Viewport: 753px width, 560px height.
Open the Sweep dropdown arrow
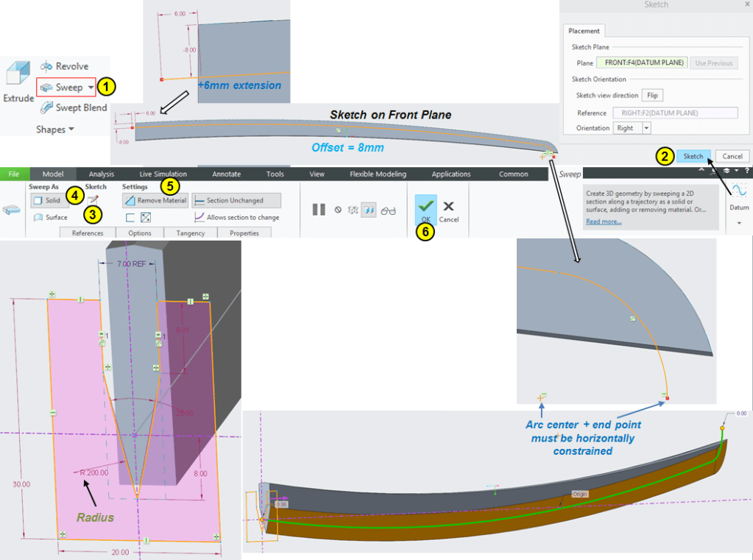(x=91, y=87)
